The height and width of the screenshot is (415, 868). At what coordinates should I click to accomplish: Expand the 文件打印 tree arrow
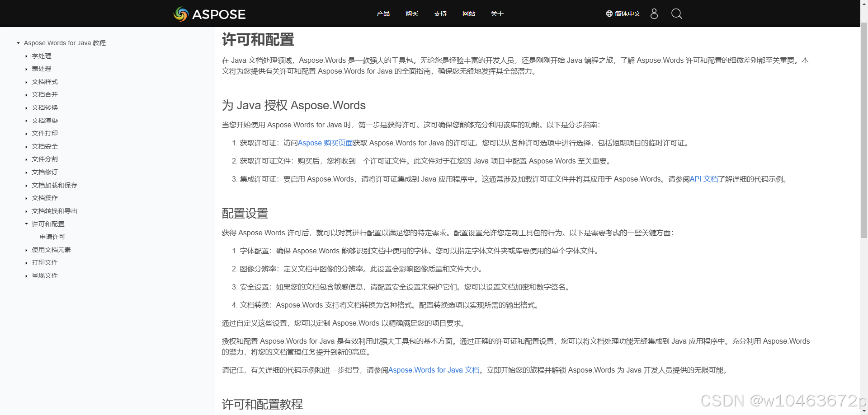click(x=26, y=134)
